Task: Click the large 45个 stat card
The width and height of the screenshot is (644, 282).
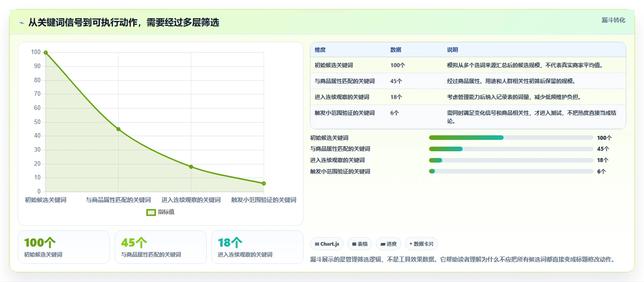Action: click(x=160, y=247)
